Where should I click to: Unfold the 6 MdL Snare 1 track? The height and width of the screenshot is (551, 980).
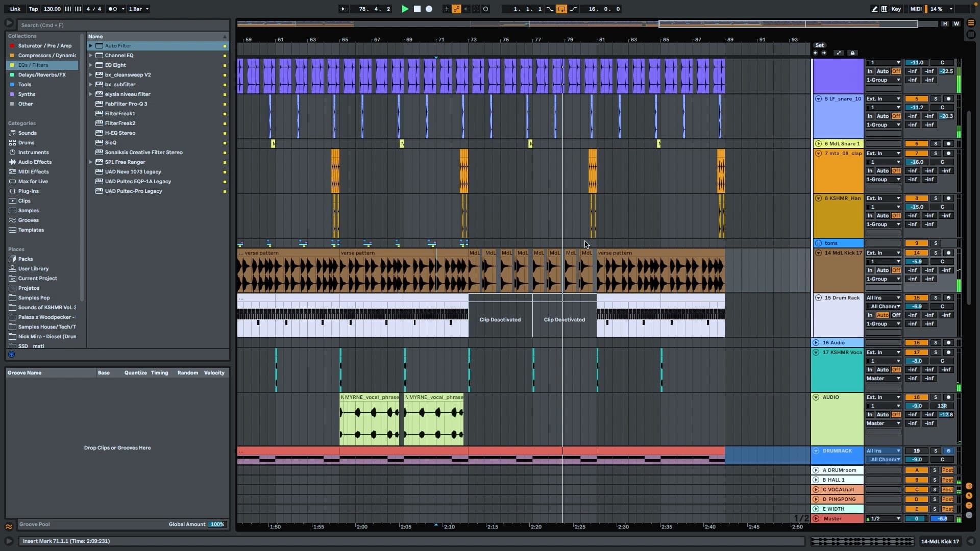818,144
